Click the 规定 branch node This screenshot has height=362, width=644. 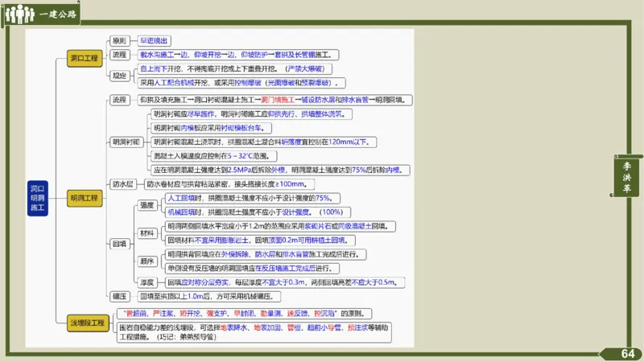pos(119,76)
